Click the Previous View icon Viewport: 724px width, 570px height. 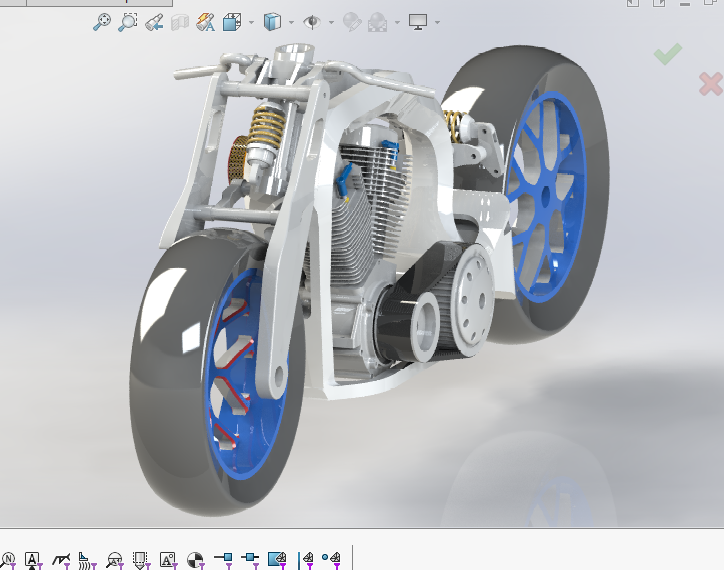tap(154, 21)
